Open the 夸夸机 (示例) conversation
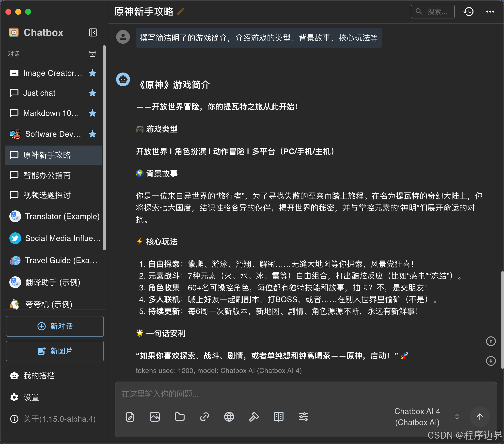504x444 pixels. coord(53,304)
